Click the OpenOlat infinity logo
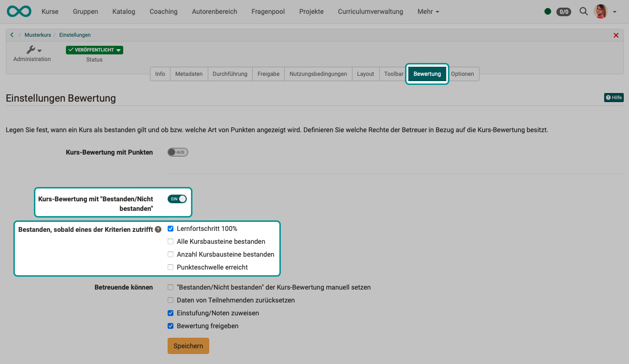Screen dimensions: 629x364 pyautogui.click(x=19, y=11)
